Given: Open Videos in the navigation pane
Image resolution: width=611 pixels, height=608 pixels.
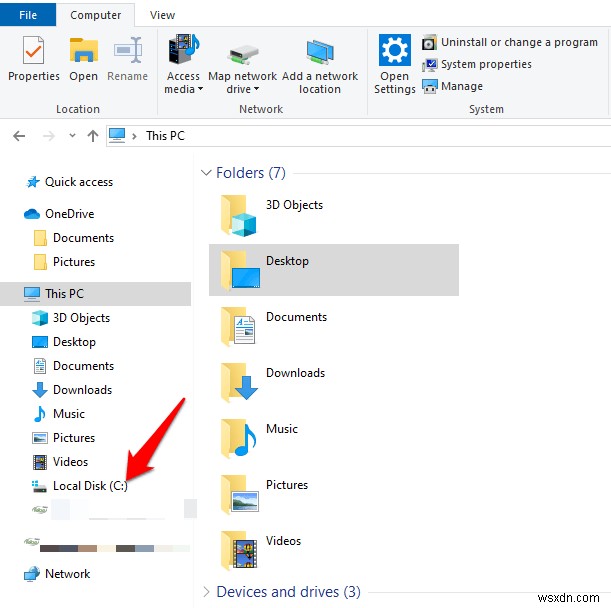Looking at the screenshot, I should point(60,462).
